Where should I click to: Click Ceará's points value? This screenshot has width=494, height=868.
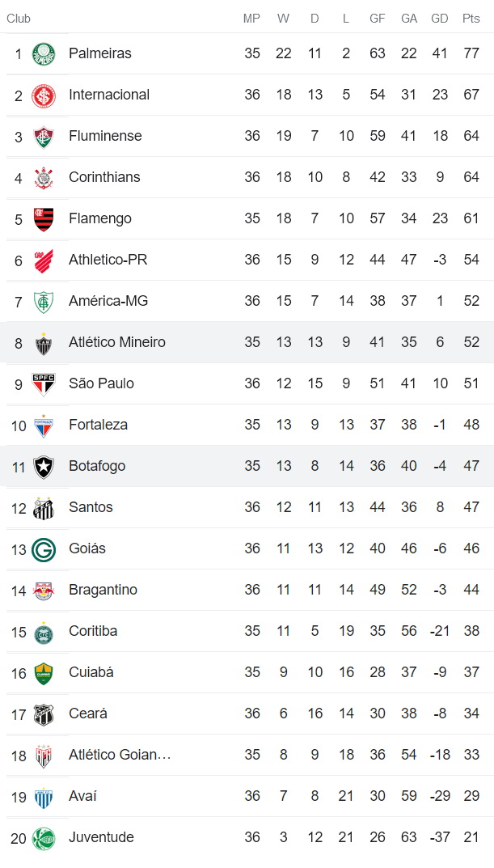pyautogui.click(x=471, y=713)
